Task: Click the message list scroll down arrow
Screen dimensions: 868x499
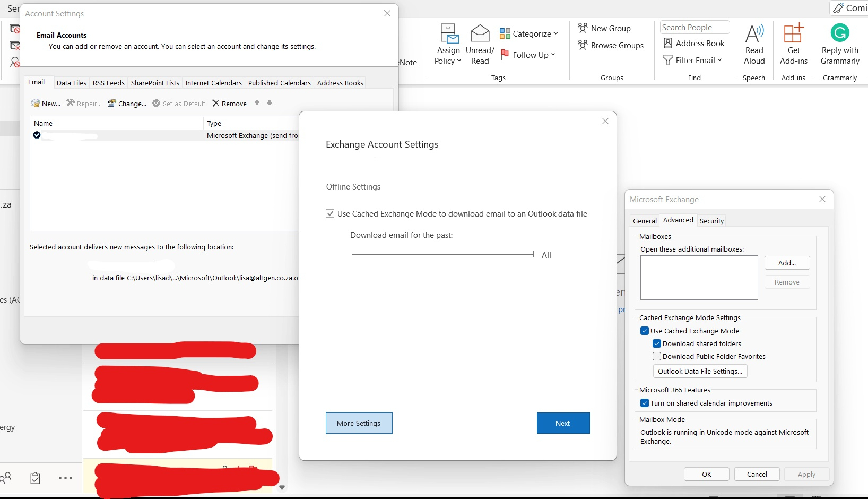Action: 282,487
